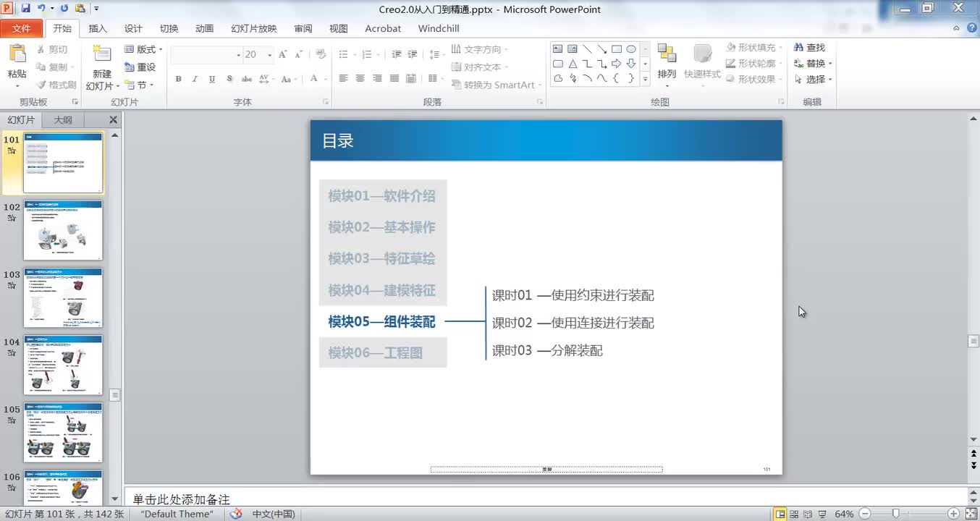Justify the text alignment
980x521 pixels.
click(394, 78)
